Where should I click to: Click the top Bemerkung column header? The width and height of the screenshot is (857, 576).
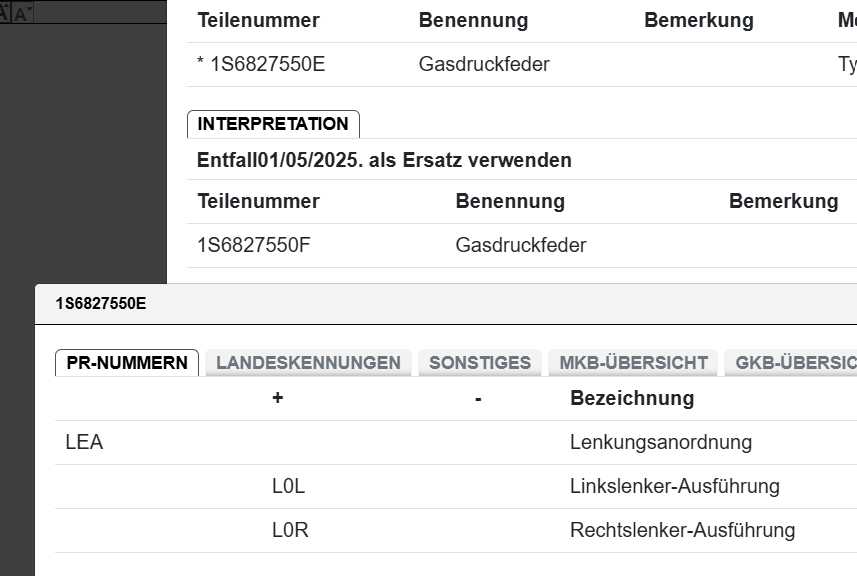pyautogui.click(x=699, y=20)
